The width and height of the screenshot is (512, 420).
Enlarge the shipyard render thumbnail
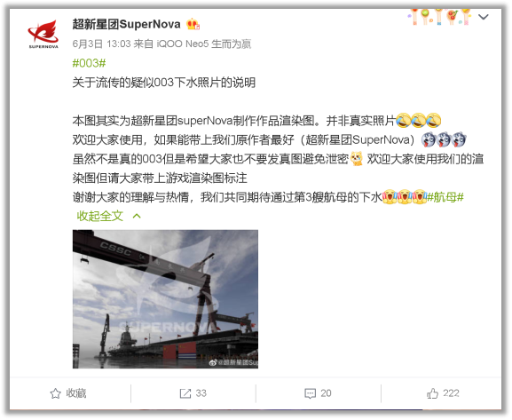coord(165,299)
